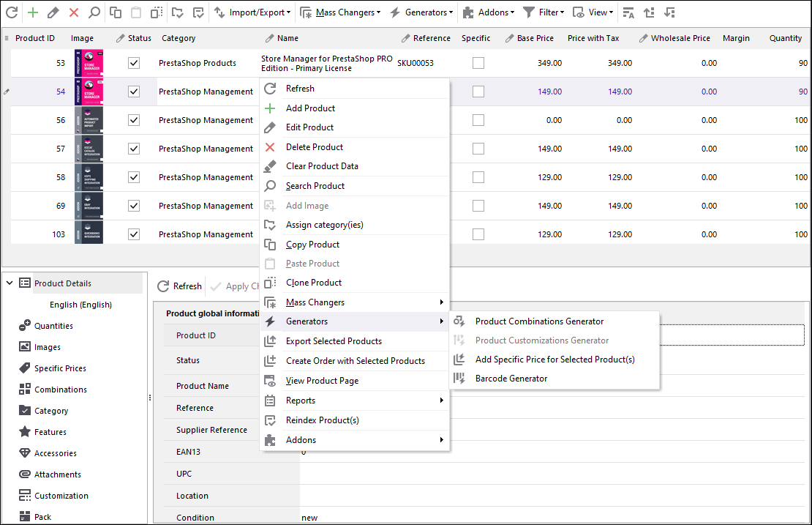Click the magnifier Search toolbar icon
Screen dimensions: 812x525
94,12
